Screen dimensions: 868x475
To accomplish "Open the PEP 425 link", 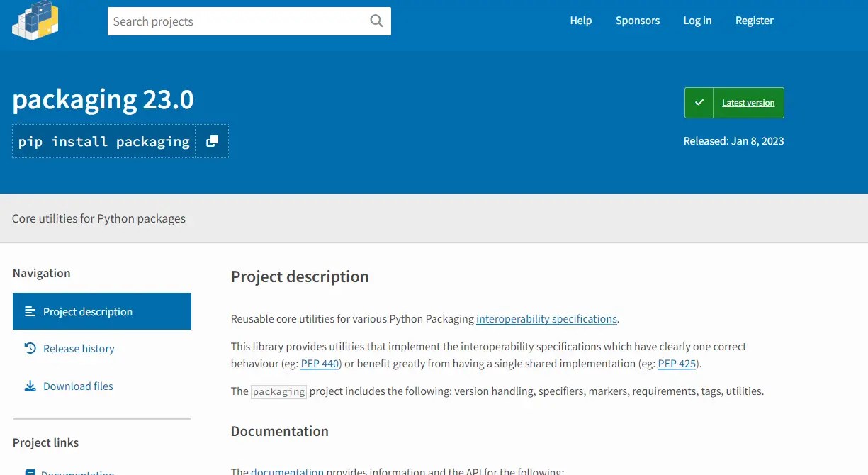I will pos(677,363).
